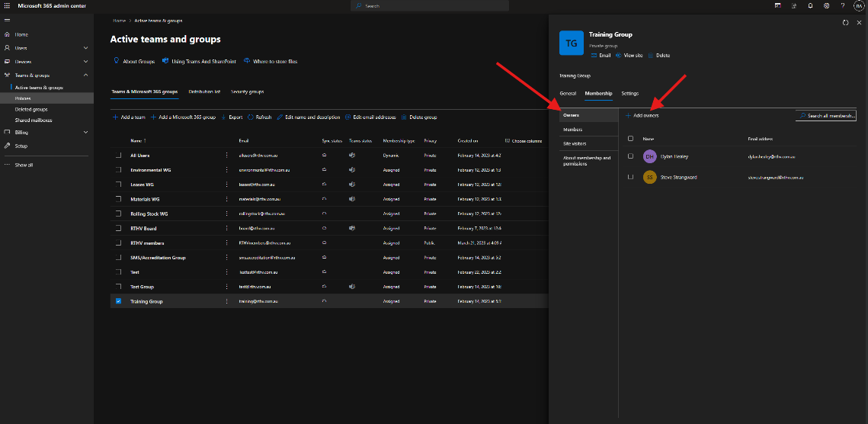
Task: Open About membership and permissions
Action: (x=588, y=161)
